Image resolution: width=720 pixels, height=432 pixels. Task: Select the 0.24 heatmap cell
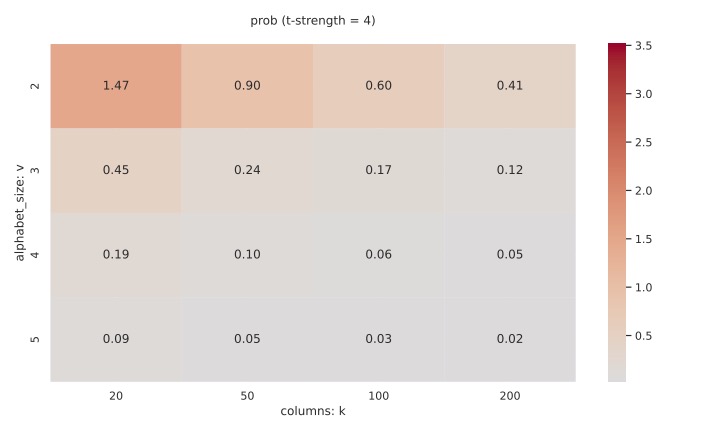247,170
